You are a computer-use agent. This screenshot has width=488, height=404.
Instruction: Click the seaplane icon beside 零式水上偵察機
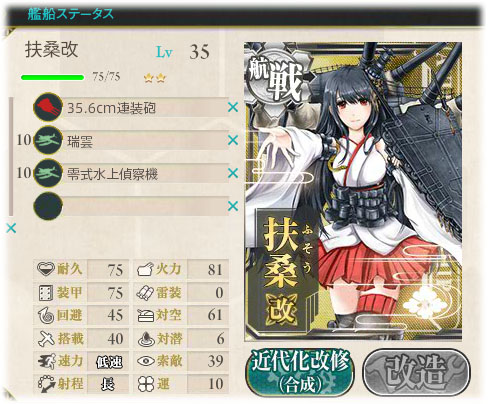coord(48,173)
